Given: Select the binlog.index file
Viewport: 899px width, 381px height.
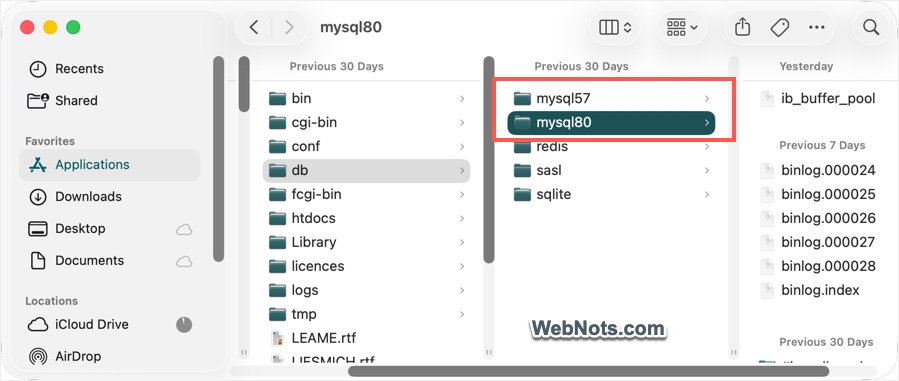Looking at the screenshot, I should pos(820,290).
